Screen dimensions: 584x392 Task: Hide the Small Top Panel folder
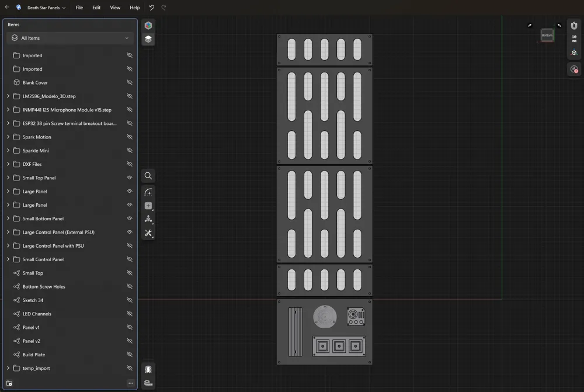click(130, 178)
